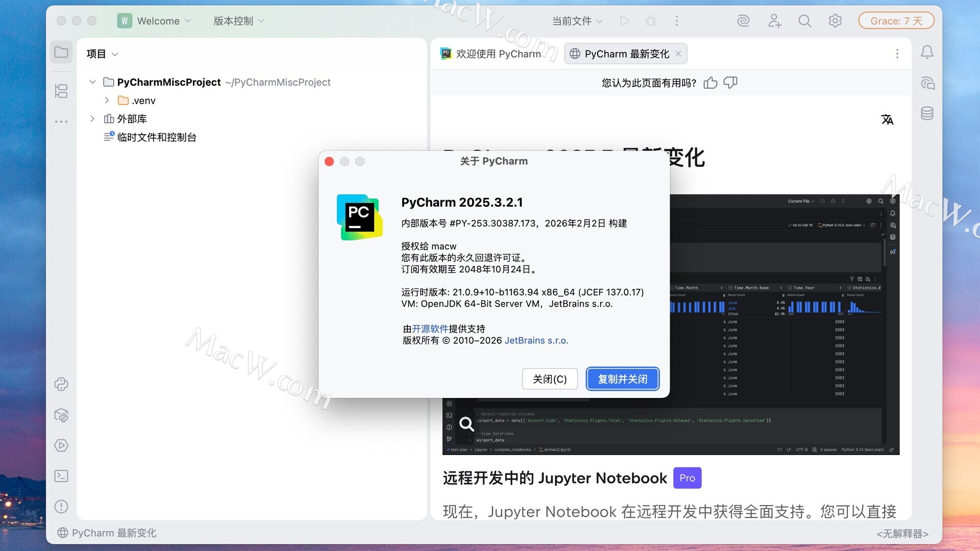Open the 开源软件 link
The width and height of the screenshot is (980, 551).
point(430,329)
